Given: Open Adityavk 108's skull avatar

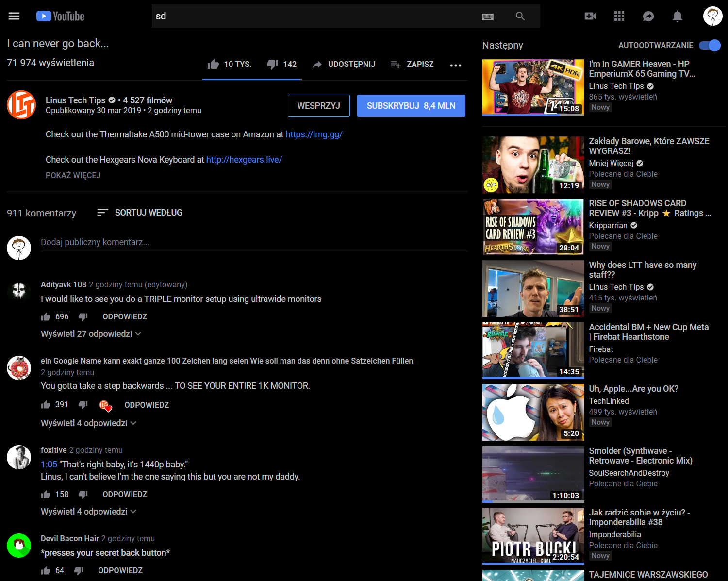Looking at the screenshot, I should (19, 290).
